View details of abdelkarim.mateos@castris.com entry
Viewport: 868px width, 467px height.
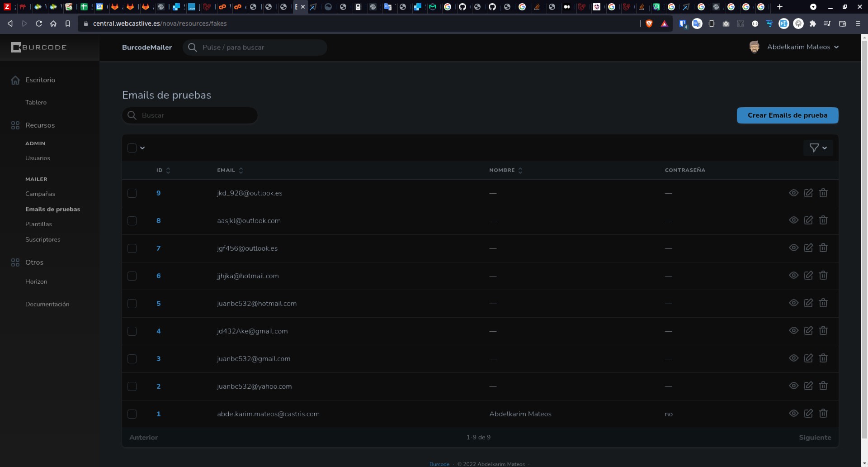793,413
